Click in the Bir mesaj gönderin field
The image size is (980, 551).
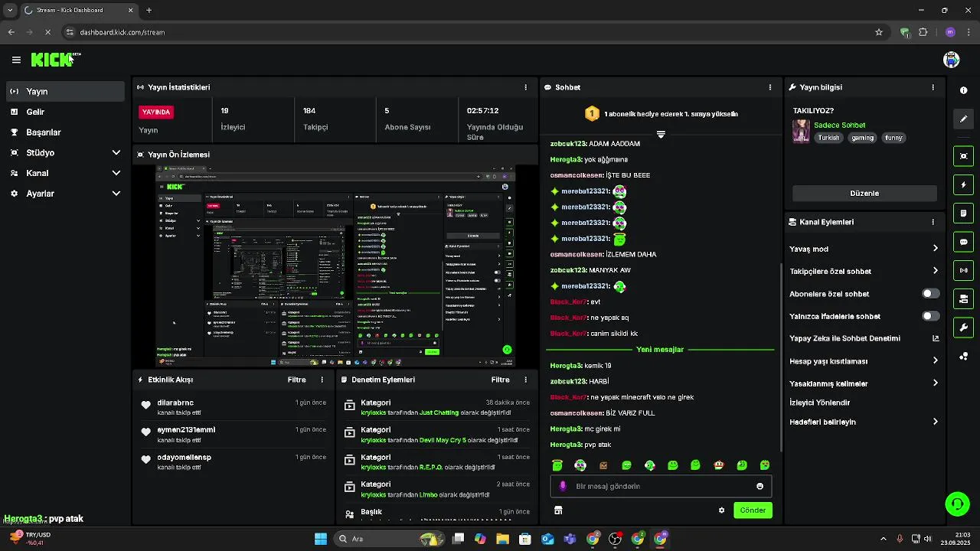click(661, 486)
